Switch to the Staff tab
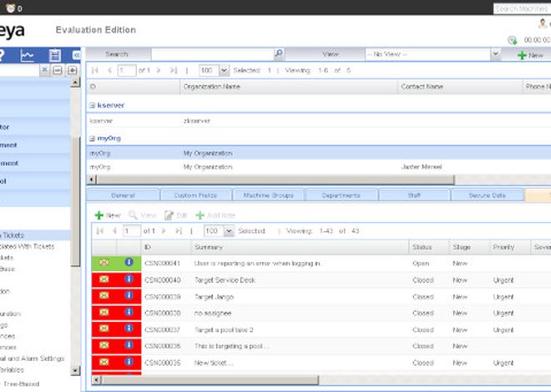This screenshot has height=392, width=551. point(414,195)
